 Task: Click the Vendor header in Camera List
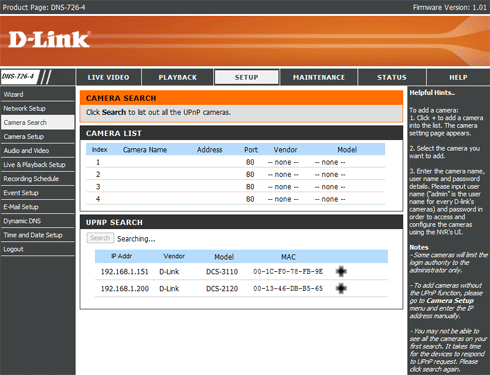[285, 150]
